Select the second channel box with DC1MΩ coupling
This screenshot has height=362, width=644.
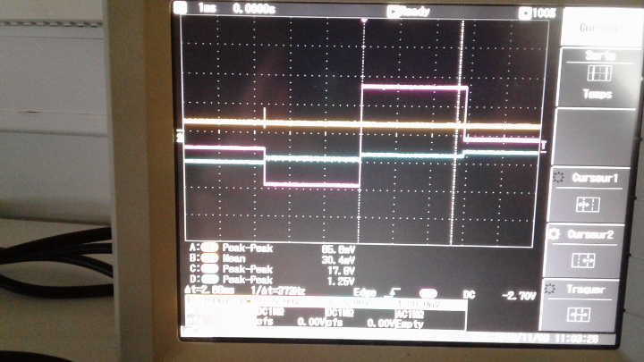point(292,313)
